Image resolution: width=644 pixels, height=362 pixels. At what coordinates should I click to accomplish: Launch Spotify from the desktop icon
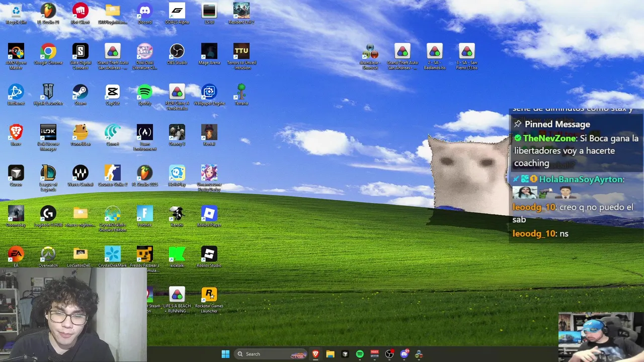tap(144, 95)
